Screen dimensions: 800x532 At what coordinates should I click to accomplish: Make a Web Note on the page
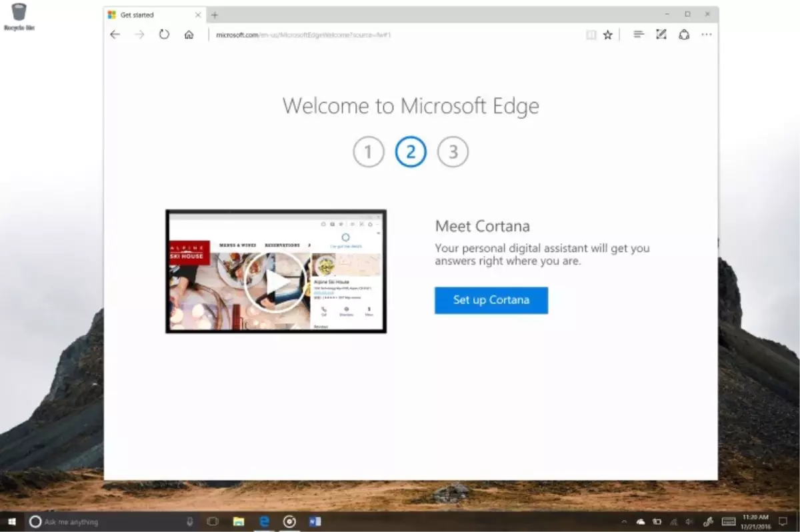pyautogui.click(x=661, y=35)
